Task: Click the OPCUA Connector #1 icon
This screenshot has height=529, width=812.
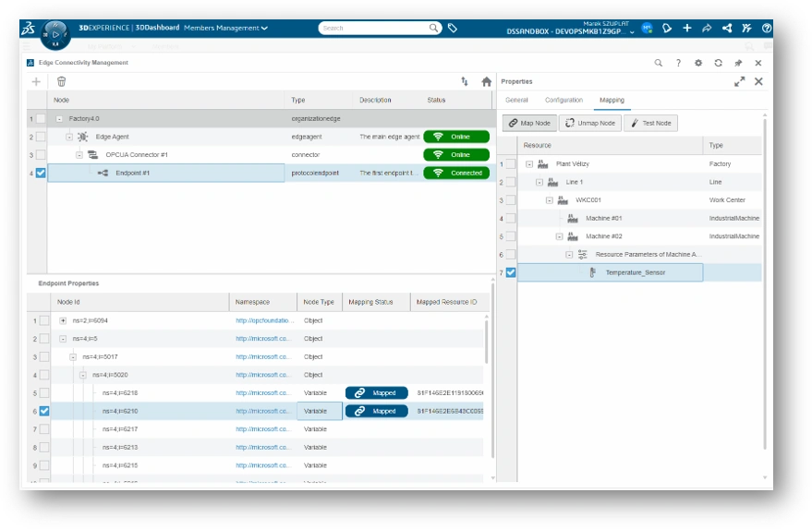Action: click(92, 155)
